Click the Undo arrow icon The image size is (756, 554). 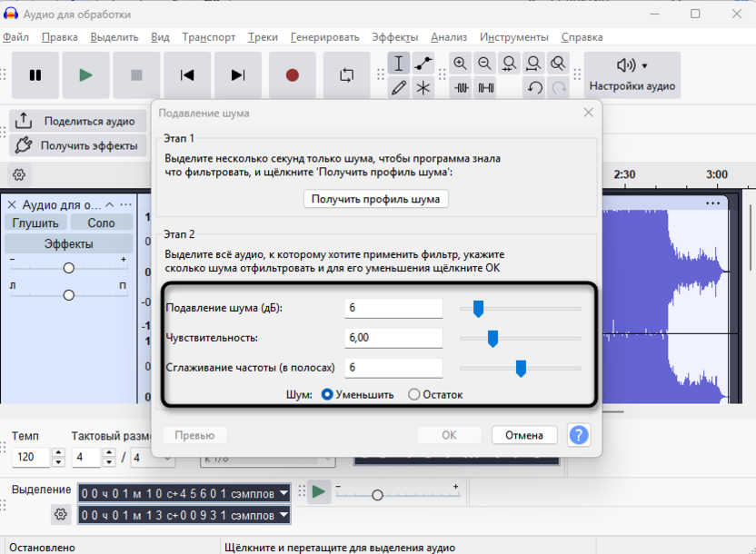pos(534,88)
